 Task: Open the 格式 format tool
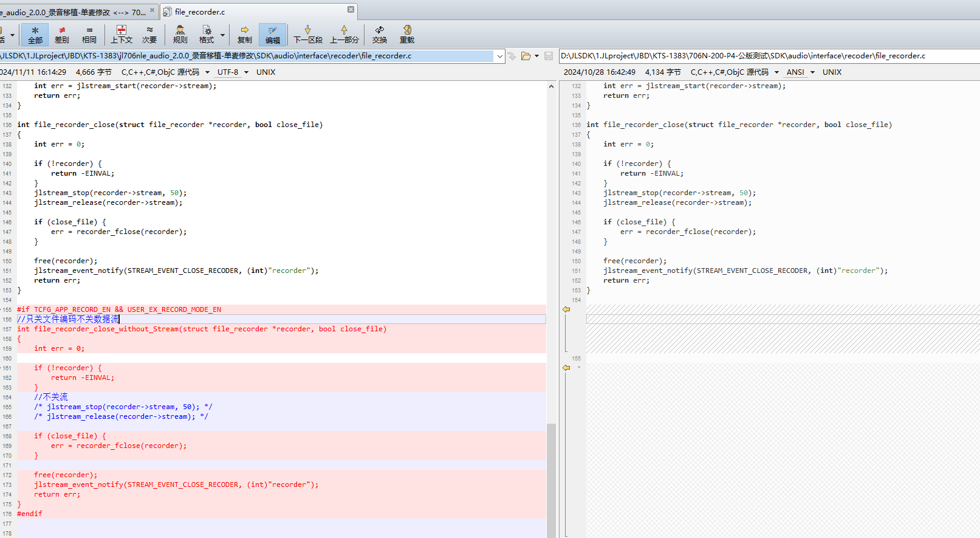[207, 35]
